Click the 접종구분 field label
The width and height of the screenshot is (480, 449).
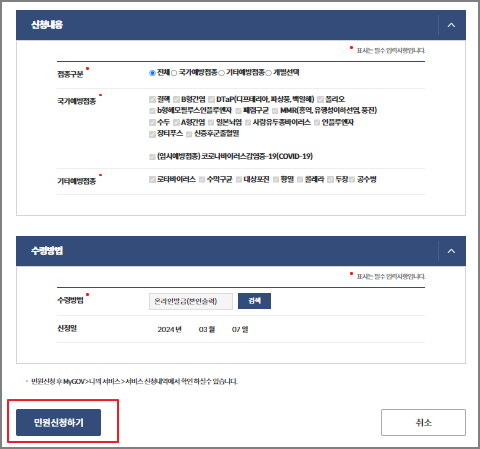coord(70,74)
